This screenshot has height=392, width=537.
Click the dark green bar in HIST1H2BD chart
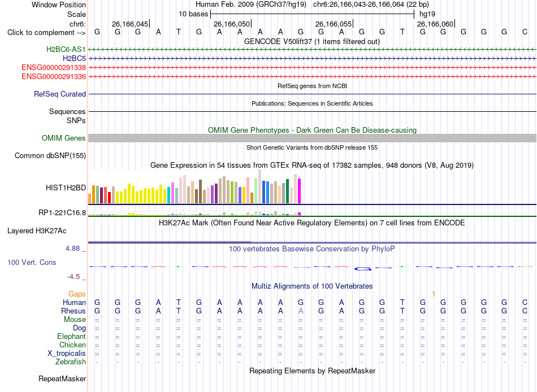(287, 191)
